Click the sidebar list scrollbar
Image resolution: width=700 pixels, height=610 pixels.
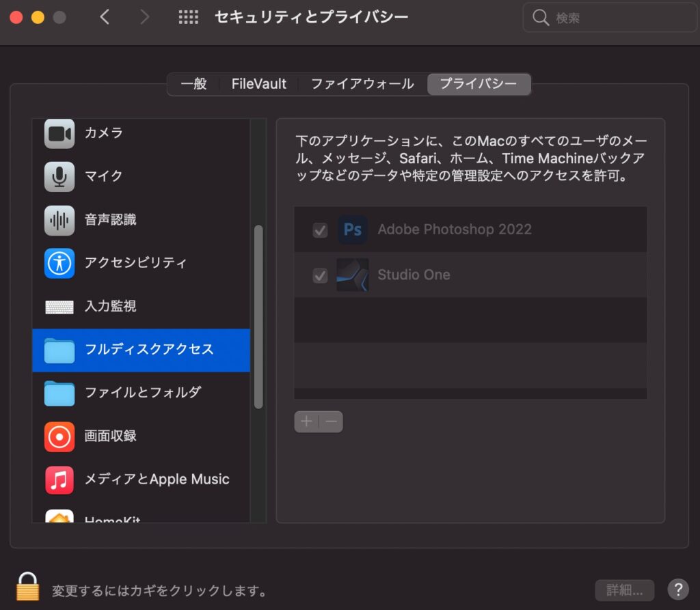[258, 316]
